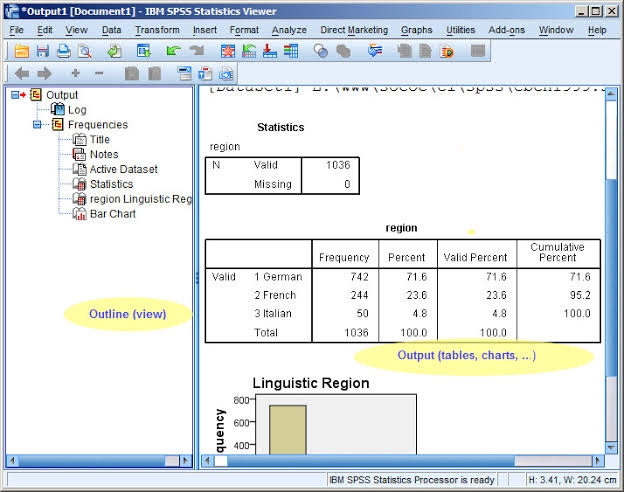
Task: Open the Edit menu
Action: (x=45, y=30)
